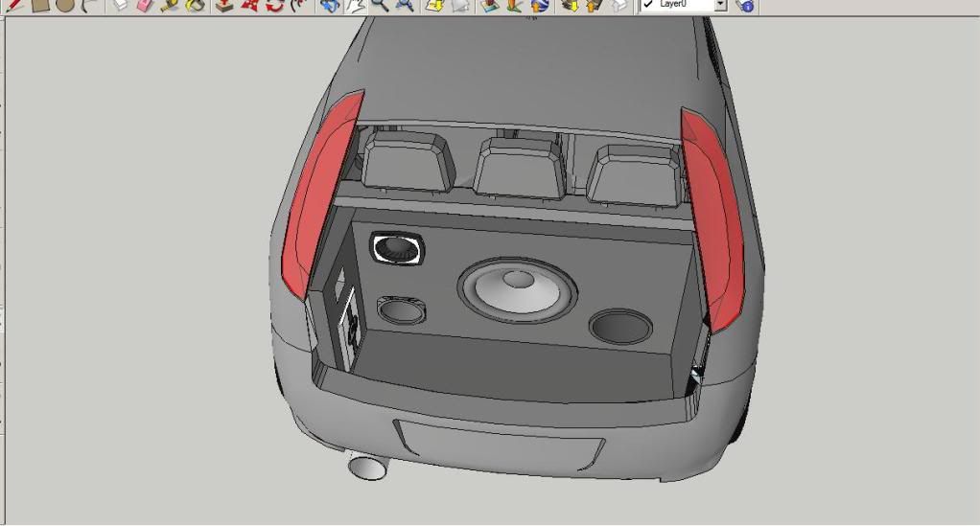Image resolution: width=980 pixels, height=526 pixels.
Task: Select the Pan hand tool
Action: tap(355, 5)
